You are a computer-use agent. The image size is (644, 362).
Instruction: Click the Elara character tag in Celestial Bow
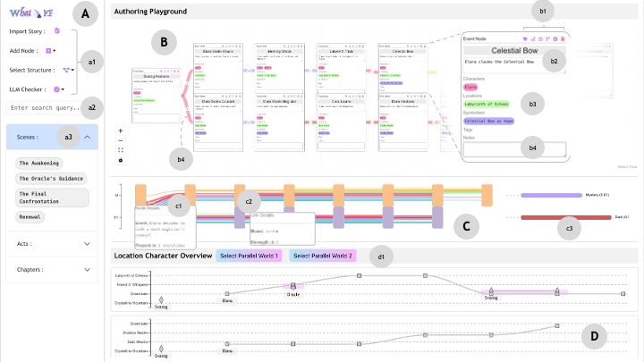[470, 87]
